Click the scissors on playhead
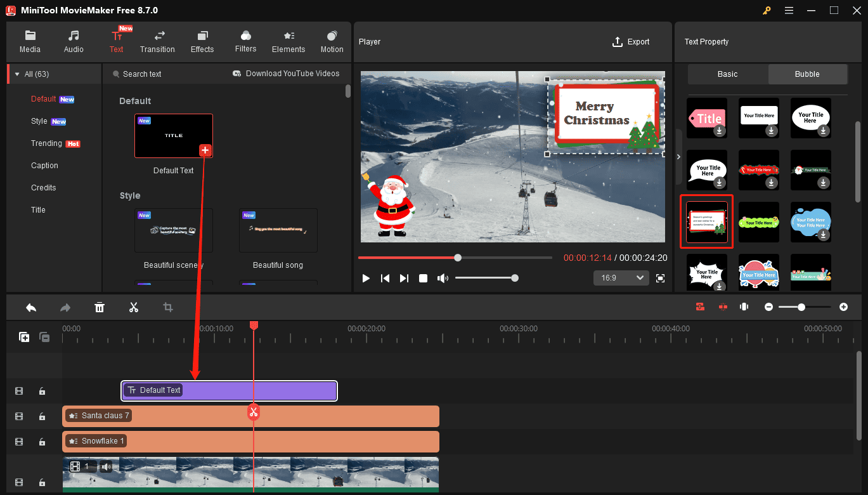Image resolution: width=868 pixels, height=495 pixels. coord(254,412)
